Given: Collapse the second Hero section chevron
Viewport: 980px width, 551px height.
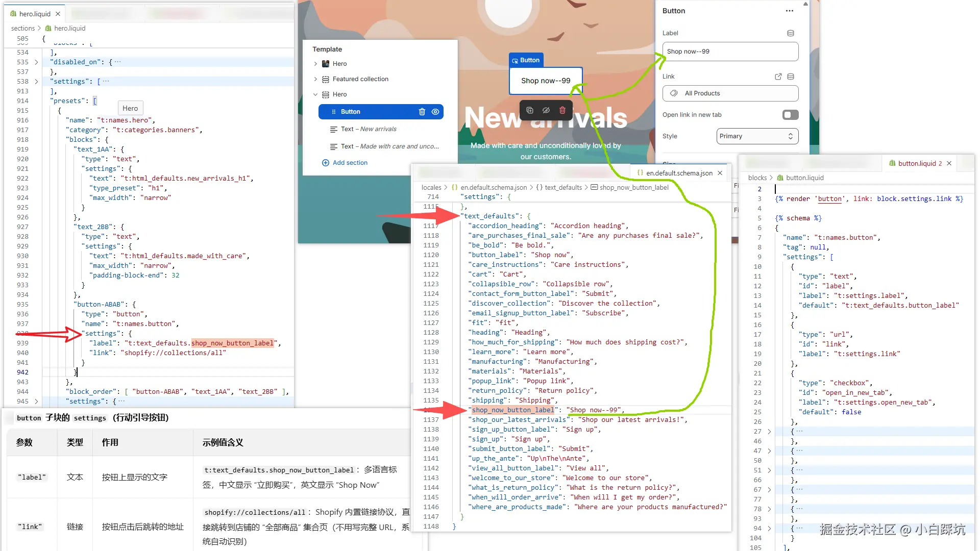Looking at the screenshot, I should click(315, 94).
